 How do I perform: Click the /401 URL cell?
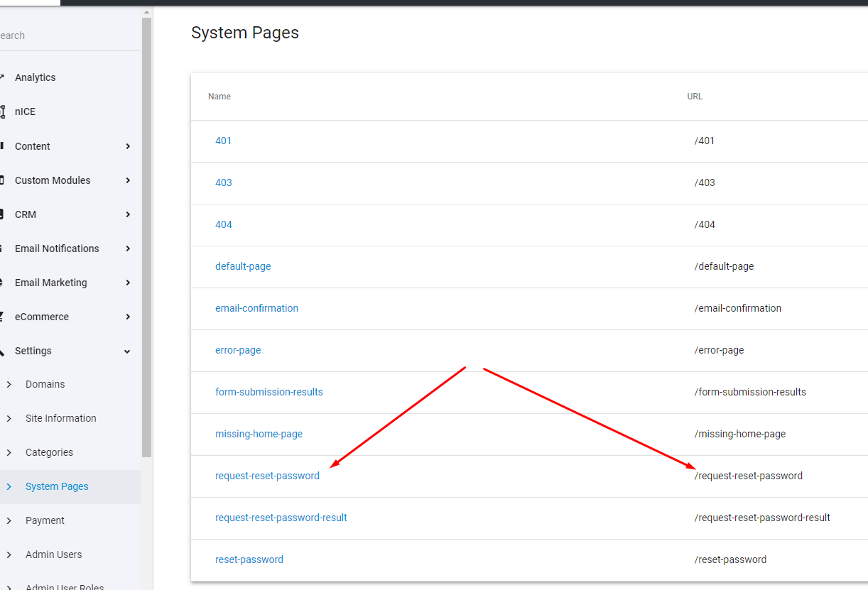click(x=705, y=141)
